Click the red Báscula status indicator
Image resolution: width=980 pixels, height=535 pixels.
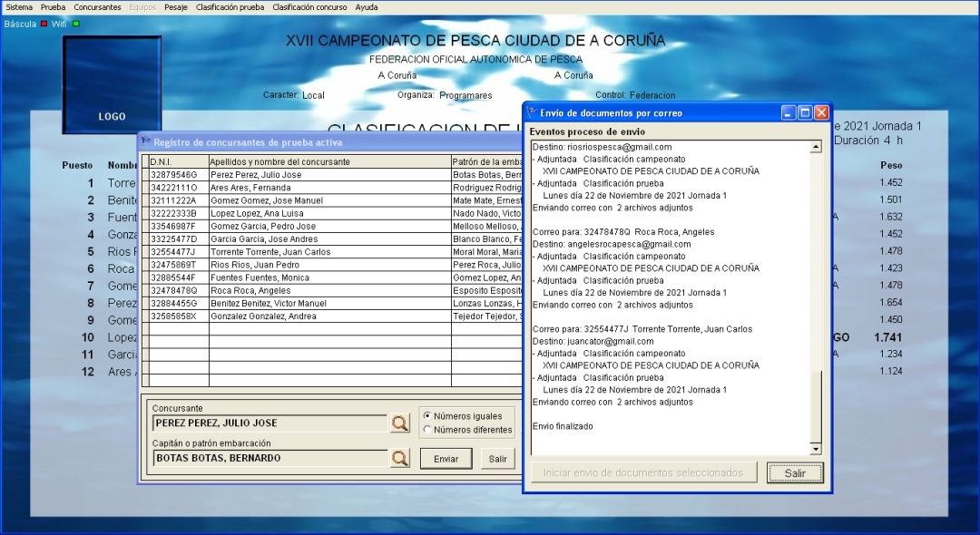(44, 24)
